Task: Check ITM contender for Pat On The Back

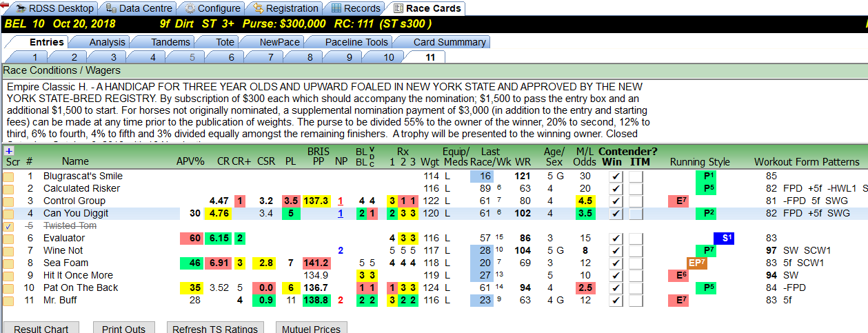Action: point(637,287)
